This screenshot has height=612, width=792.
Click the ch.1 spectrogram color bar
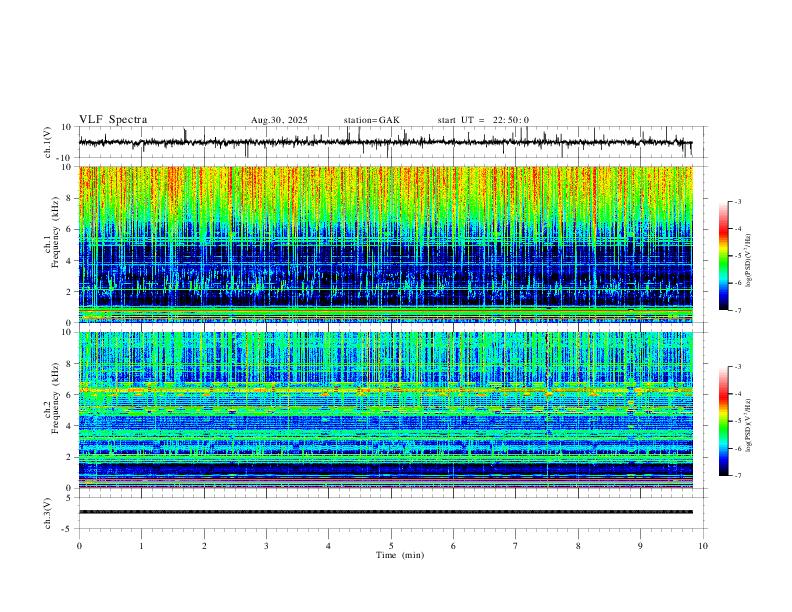(x=724, y=256)
